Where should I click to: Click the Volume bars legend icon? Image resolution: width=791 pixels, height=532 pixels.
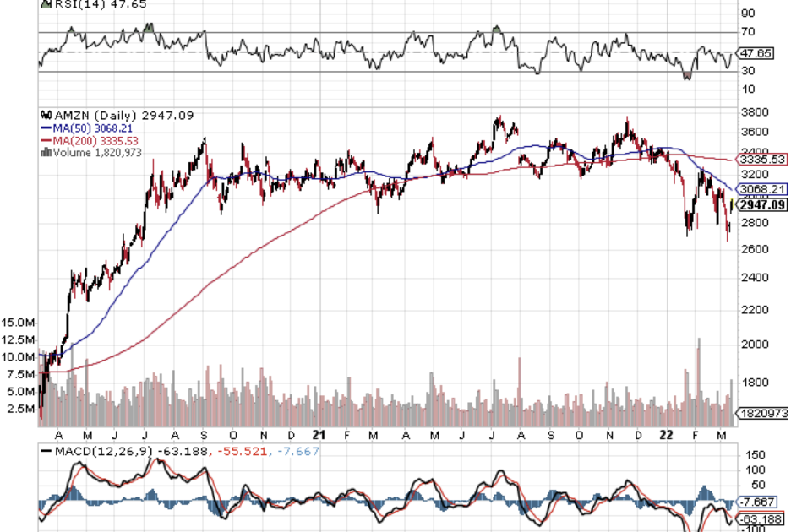click(45, 152)
